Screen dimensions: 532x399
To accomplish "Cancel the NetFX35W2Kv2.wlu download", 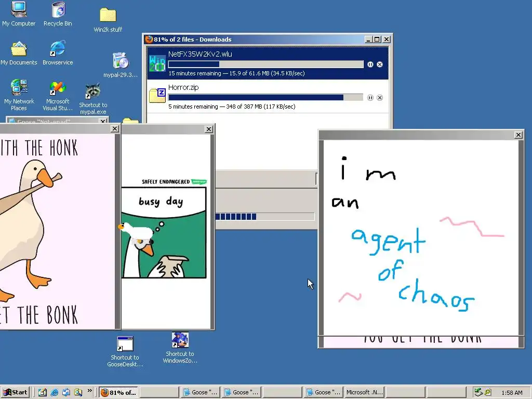I will point(380,64).
